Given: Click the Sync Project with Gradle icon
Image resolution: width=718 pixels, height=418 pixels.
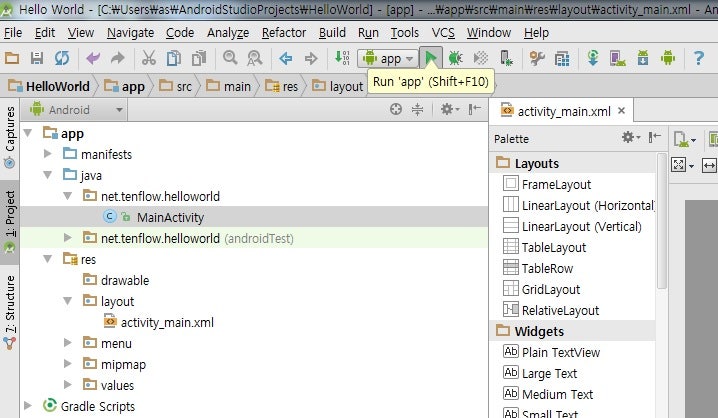Looking at the screenshot, I should pos(593,58).
